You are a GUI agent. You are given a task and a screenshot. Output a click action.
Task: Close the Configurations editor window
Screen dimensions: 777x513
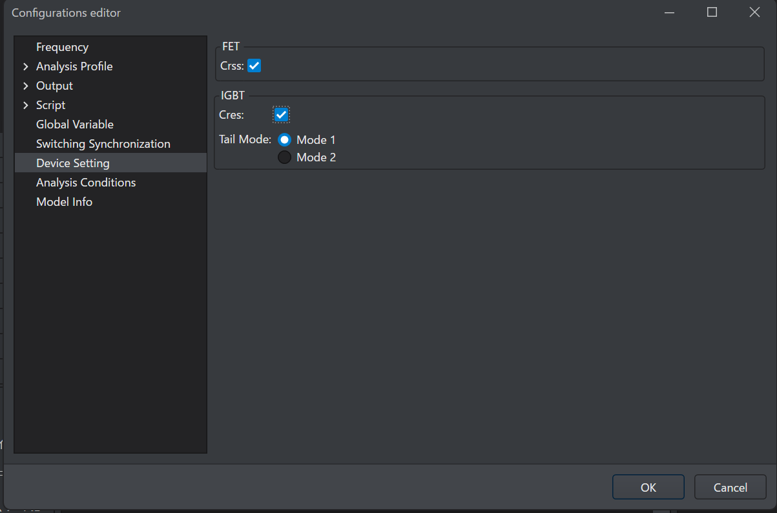(x=754, y=12)
